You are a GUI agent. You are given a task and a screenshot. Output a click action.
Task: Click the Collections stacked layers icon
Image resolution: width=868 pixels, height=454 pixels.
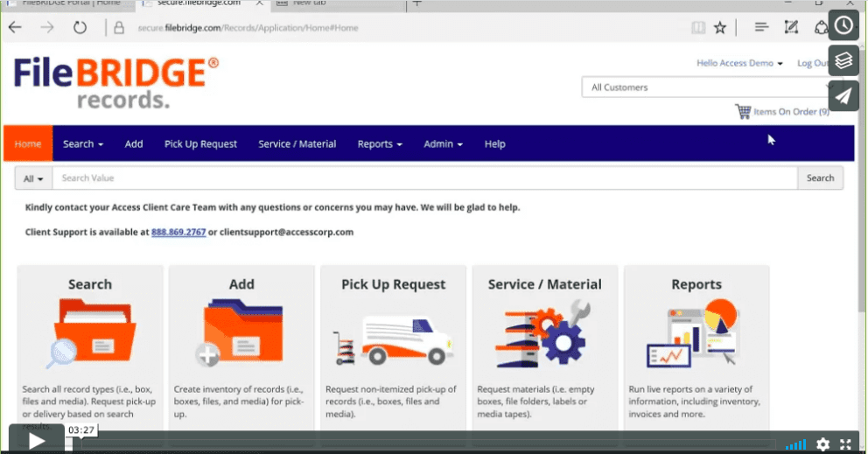point(843,60)
